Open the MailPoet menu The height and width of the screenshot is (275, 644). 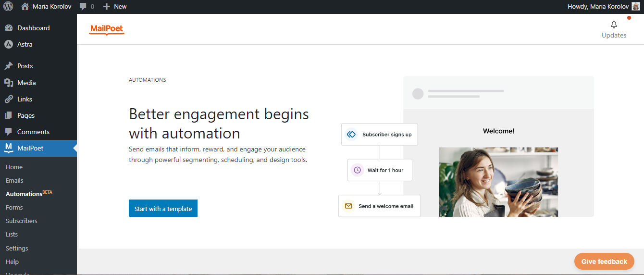click(x=38, y=148)
